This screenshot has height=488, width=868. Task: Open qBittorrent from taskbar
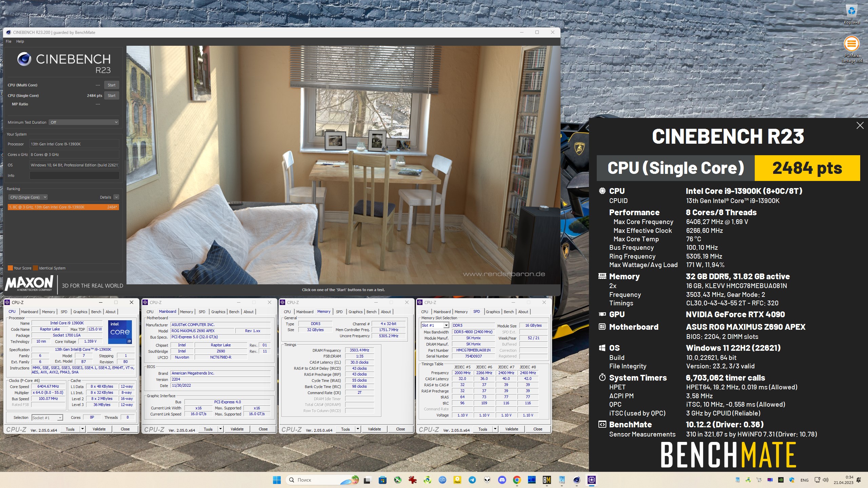442,480
